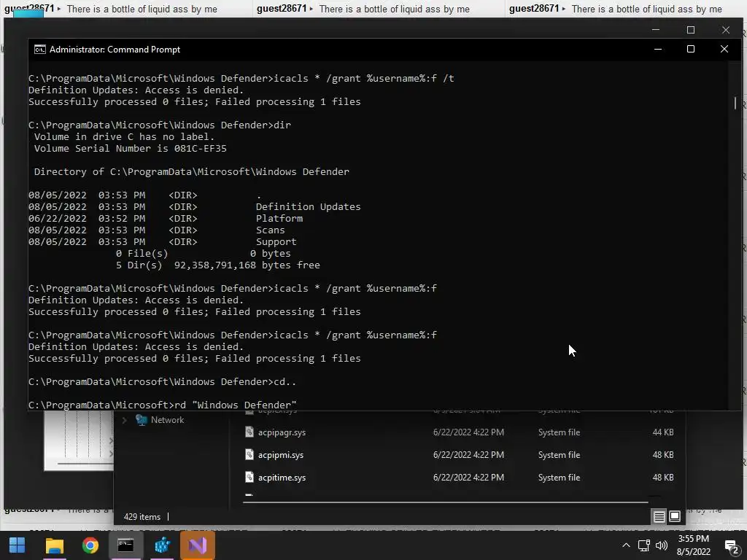Click the 8/5/2022 date in taskbar
The width and height of the screenshot is (747, 560).
pyautogui.click(x=694, y=552)
